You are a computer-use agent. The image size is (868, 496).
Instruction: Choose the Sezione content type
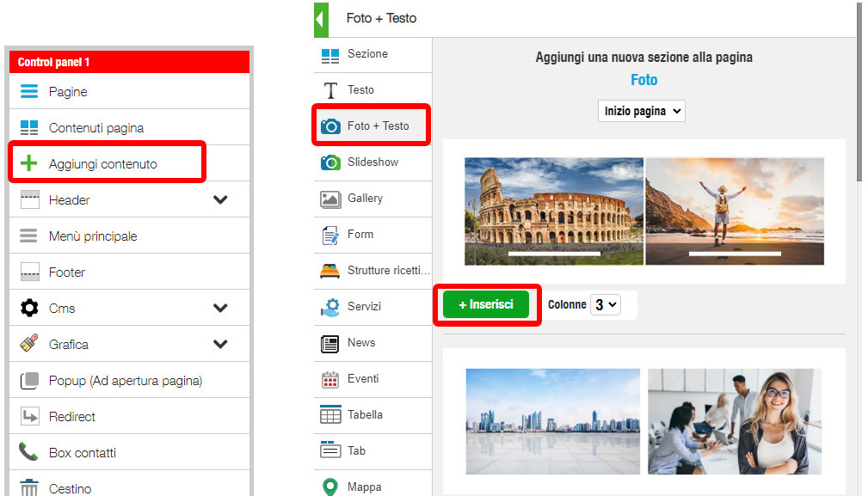click(x=373, y=54)
